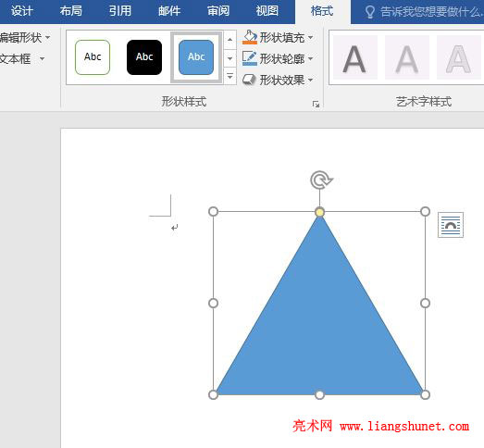Click the Shape Effects icon
Screen dimensions: 484x448
[249, 80]
